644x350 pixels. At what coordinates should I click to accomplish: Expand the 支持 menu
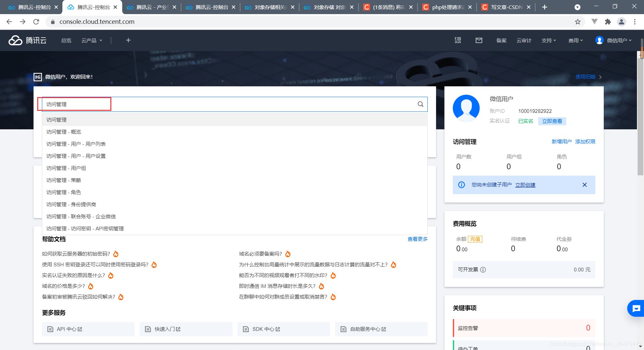pos(549,40)
